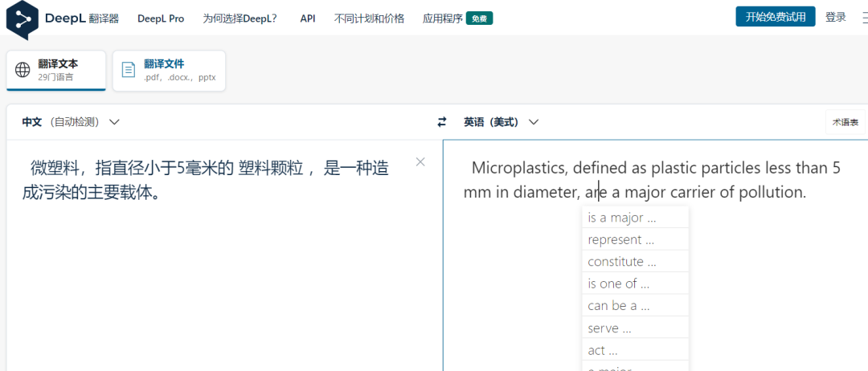This screenshot has height=371, width=868.
Task: Click the 开始免费试用 button
Action: tap(775, 17)
